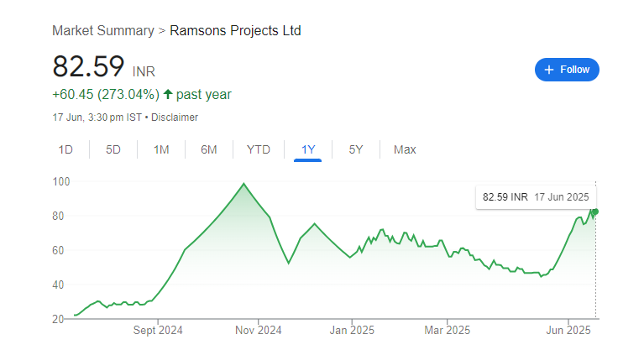This screenshot has height=350, width=644.
Task: Show the Max chart range
Action: point(405,149)
